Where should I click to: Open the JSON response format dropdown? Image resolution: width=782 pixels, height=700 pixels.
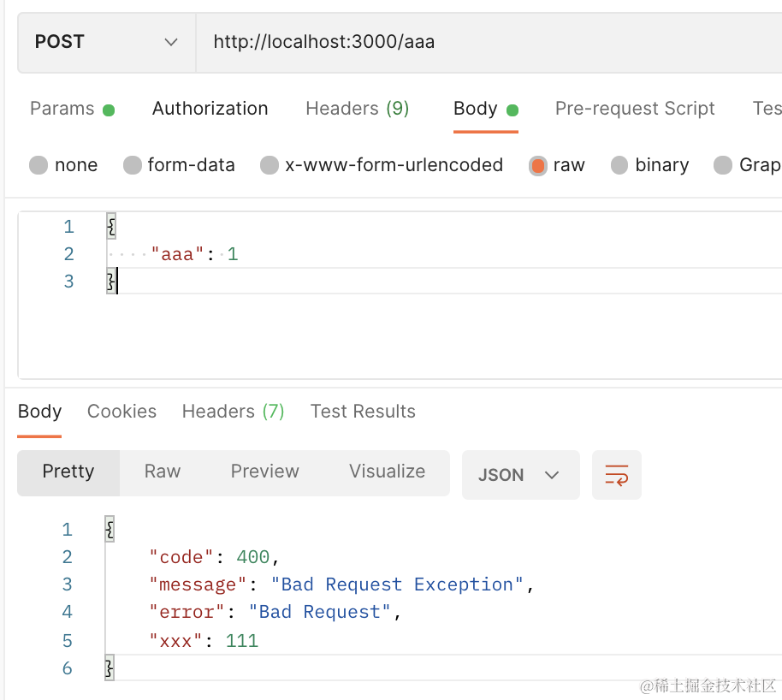pos(520,475)
